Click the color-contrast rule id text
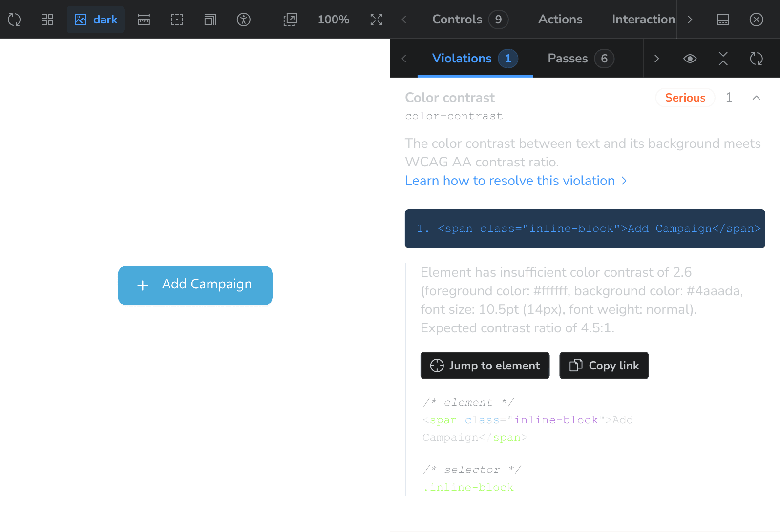780x532 pixels. pyautogui.click(x=454, y=116)
